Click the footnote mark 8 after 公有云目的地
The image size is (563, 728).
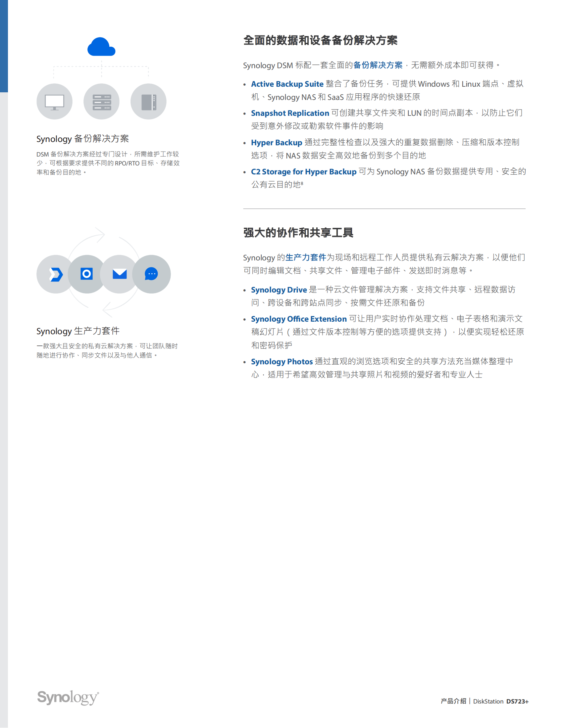pyautogui.click(x=302, y=183)
